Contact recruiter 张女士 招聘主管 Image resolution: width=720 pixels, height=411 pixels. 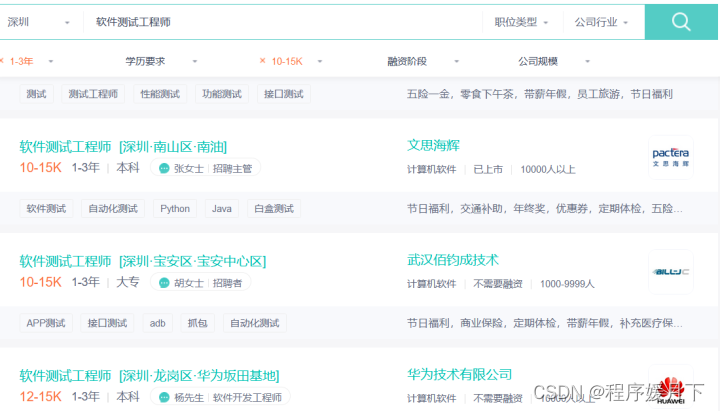coord(205,168)
